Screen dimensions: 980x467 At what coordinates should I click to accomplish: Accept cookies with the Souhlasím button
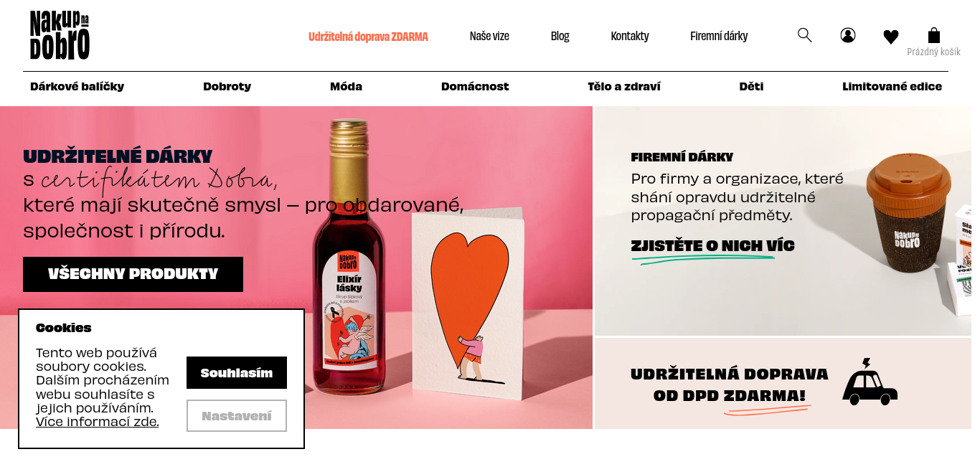pyautogui.click(x=237, y=373)
